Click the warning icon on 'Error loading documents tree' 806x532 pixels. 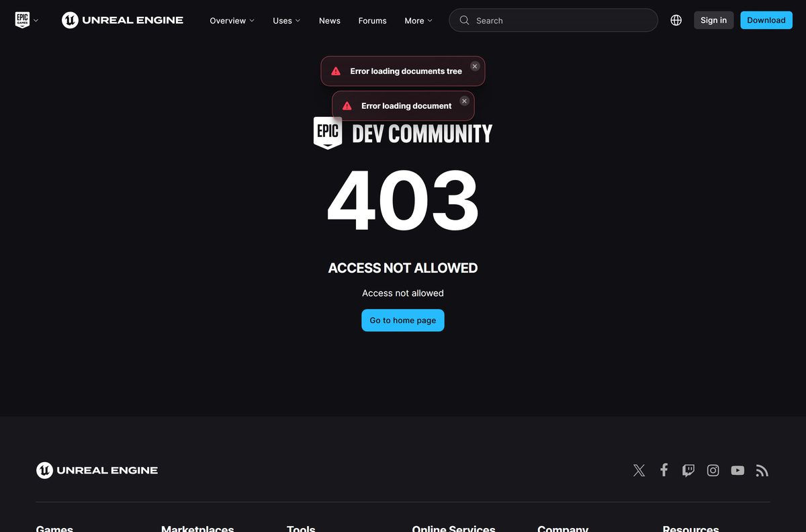336,71
